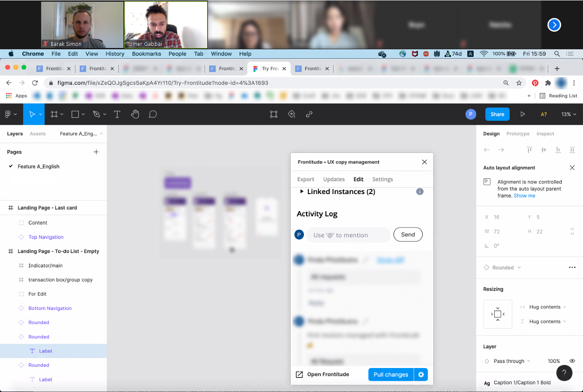Image resolution: width=583 pixels, height=392 pixels.
Task: Select the Text tool
Action: tap(117, 114)
